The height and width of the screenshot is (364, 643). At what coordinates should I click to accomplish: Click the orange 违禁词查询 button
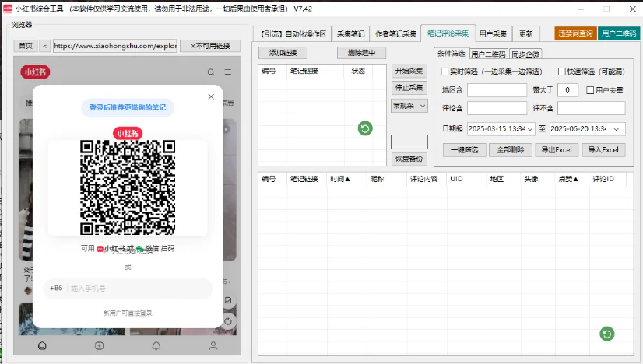click(x=575, y=33)
